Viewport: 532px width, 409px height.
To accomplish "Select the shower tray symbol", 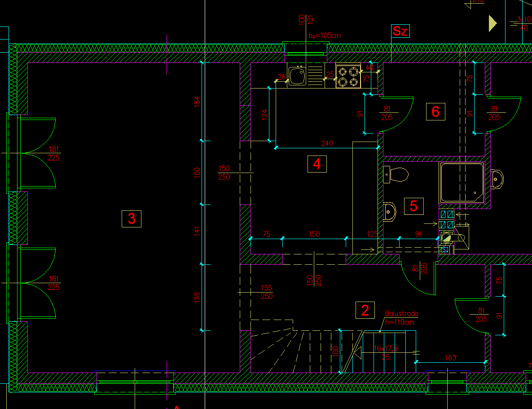I will tap(462, 182).
